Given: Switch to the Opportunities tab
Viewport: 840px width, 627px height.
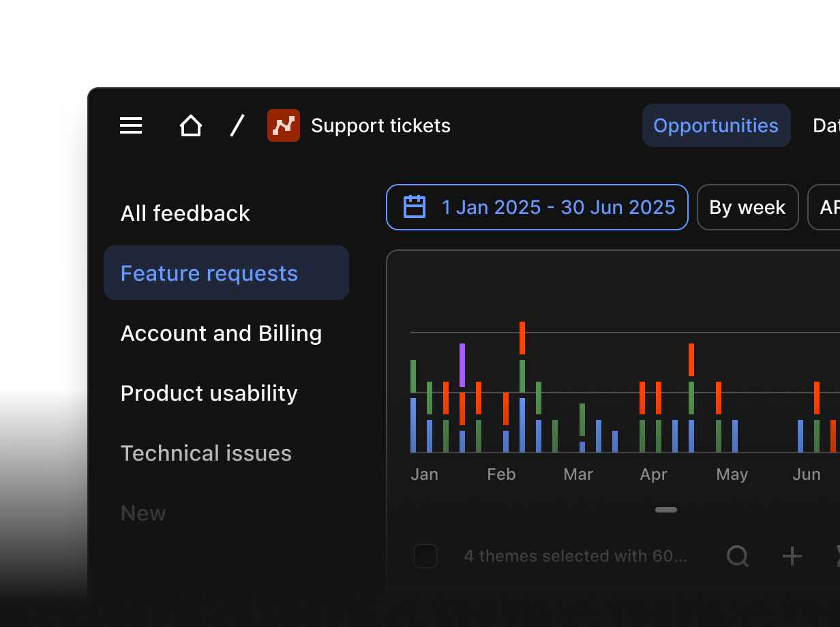Looking at the screenshot, I should (716, 125).
